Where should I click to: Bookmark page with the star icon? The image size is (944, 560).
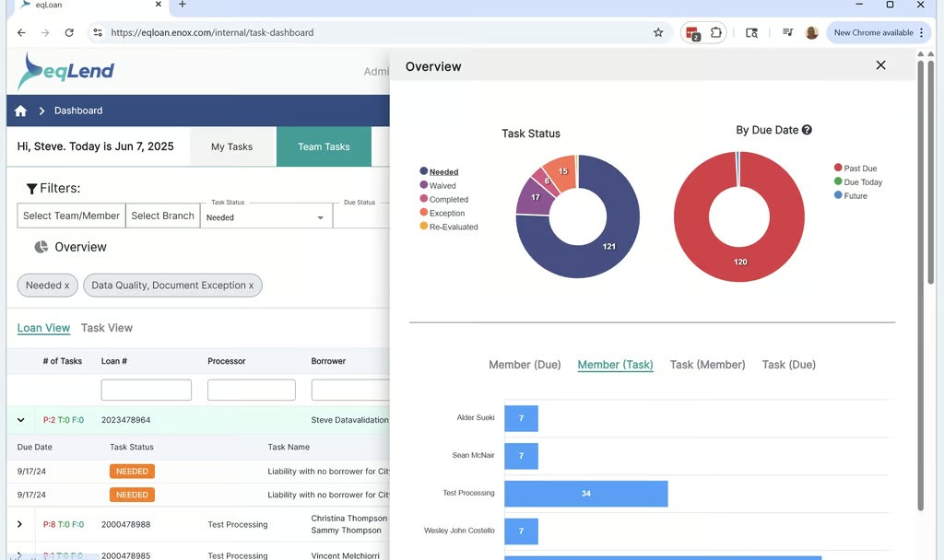(658, 32)
